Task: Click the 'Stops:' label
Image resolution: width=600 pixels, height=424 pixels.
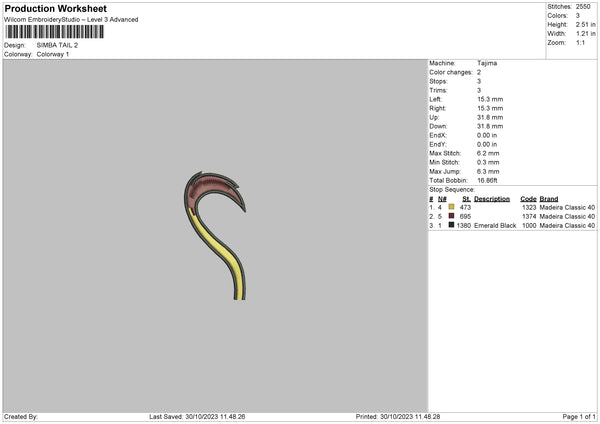Action: pos(438,81)
